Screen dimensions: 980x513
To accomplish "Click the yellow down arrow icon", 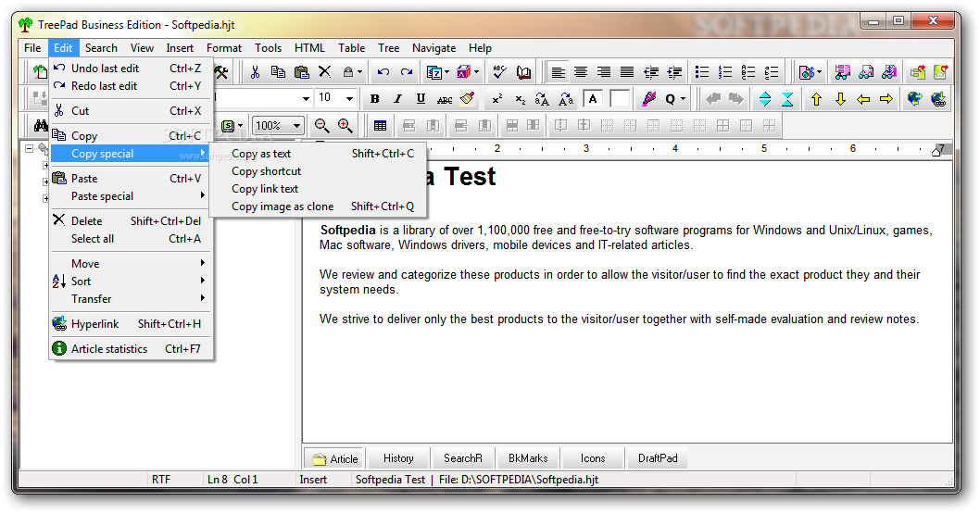I will (840, 99).
